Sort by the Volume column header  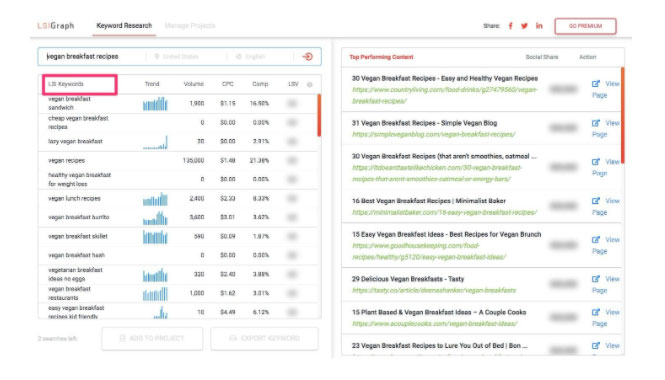(193, 84)
